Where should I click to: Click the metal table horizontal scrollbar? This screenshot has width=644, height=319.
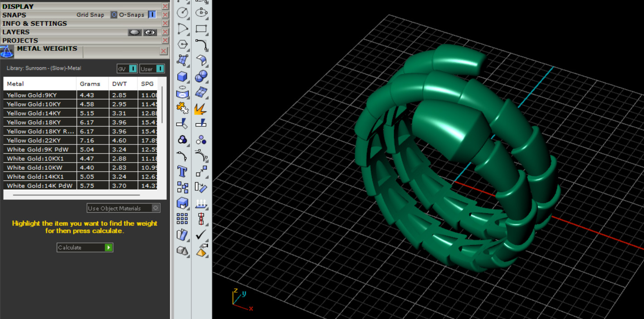pyautogui.click(x=77, y=195)
